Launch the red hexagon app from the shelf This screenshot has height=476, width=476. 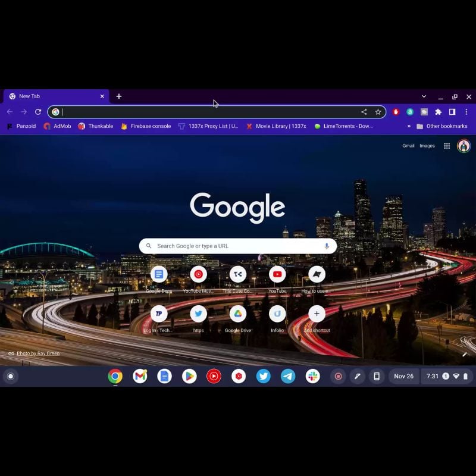pyautogui.click(x=239, y=377)
